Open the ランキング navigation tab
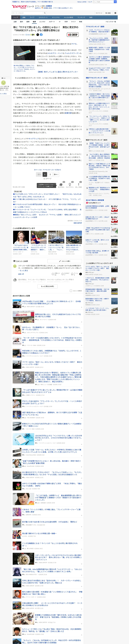The height and width of the screenshot is (644, 129). click(x=81, y=17)
